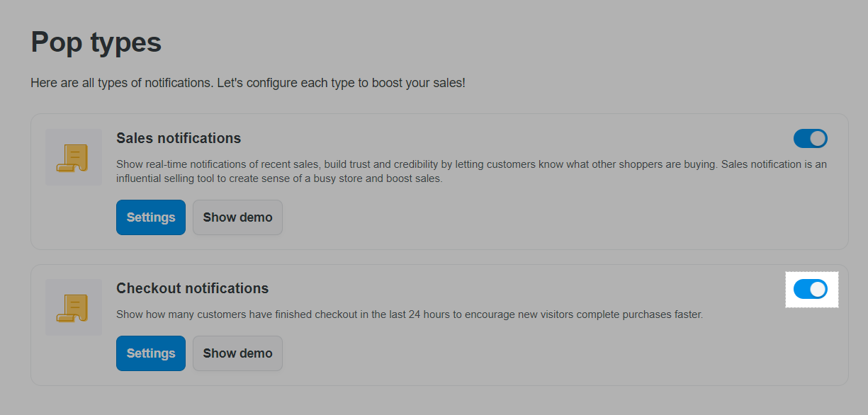Select the Sales notifications title text
The height and width of the screenshot is (415, 868).
click(x=179, y=138)
